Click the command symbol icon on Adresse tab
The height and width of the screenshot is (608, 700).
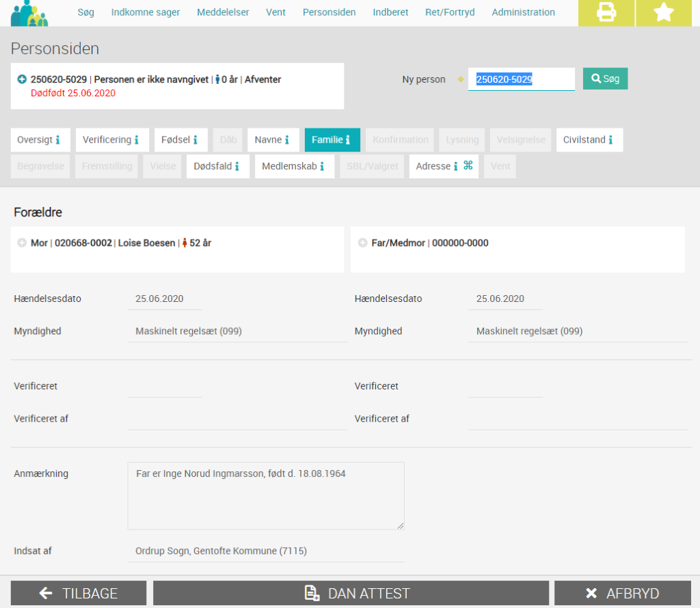[x=468, y=165]
